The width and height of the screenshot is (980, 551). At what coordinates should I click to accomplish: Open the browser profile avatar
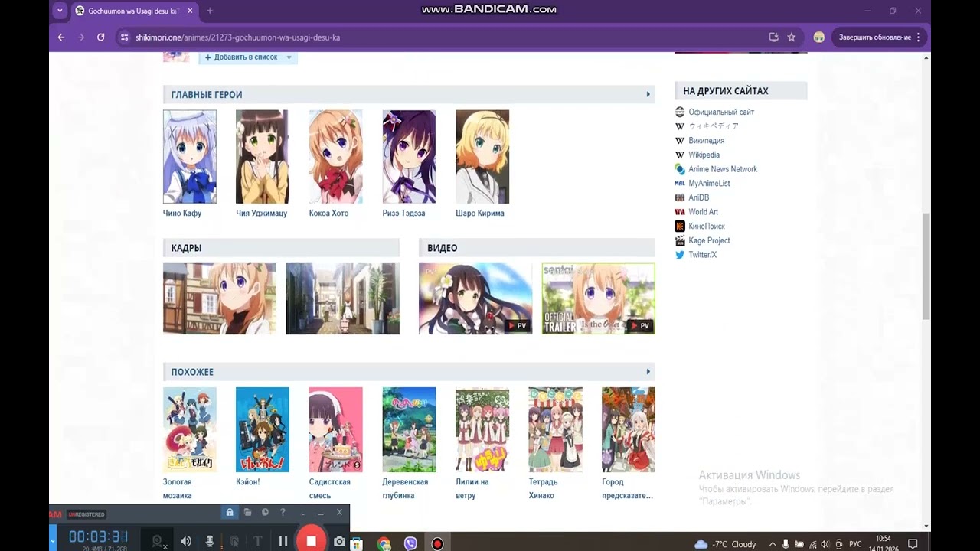(x=818, y=37)
